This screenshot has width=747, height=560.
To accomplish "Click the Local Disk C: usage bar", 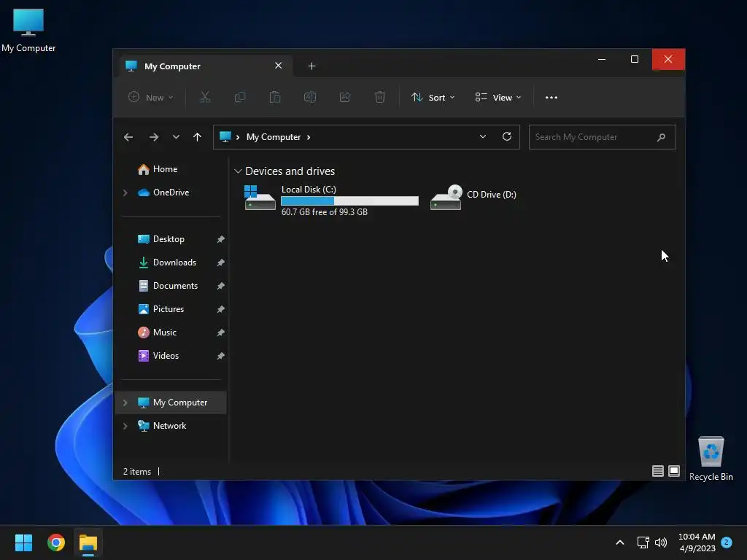I will [349, 201].
